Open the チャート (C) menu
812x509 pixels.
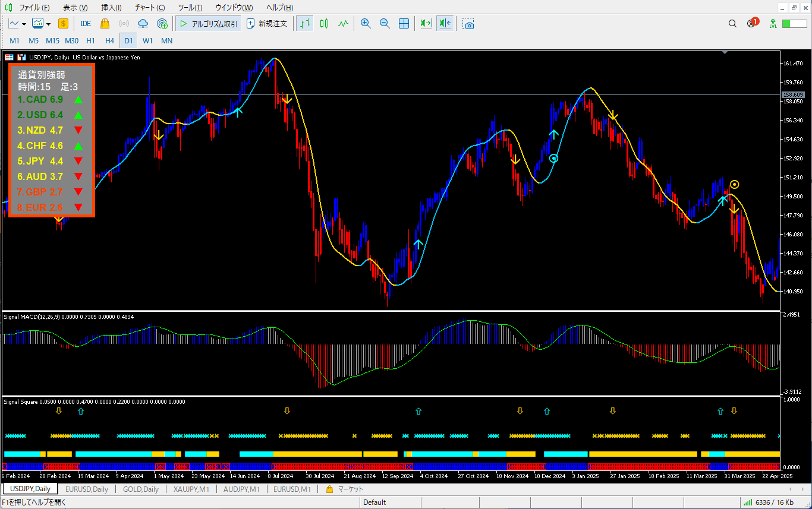click(x=150, y=8)
